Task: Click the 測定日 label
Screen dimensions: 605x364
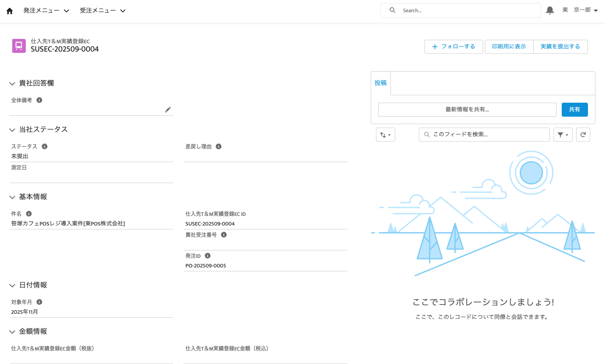Action: coord(19,167)
